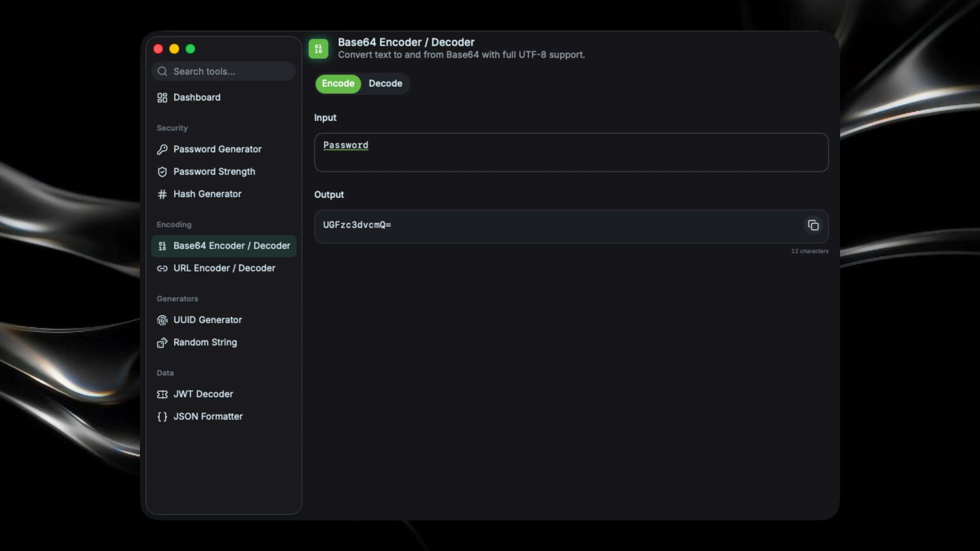Click the Dashboard grid icon
This screenshot has height=551, width=980.
point(162,98)
